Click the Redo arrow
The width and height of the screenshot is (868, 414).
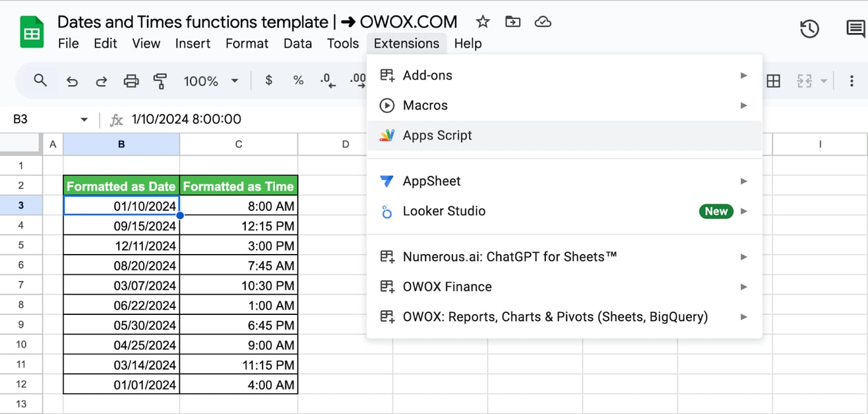101,81
